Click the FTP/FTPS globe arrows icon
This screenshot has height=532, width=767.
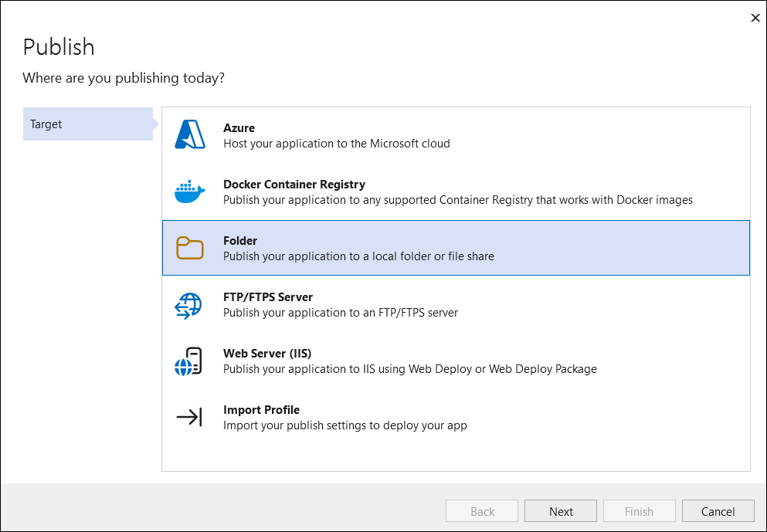tap(188, 306)
